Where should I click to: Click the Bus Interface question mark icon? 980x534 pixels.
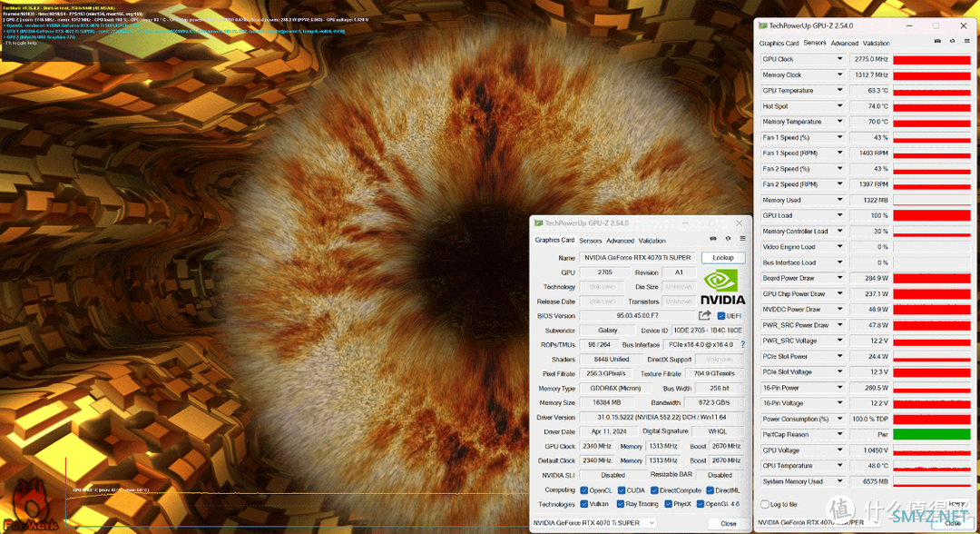point(742,344)
